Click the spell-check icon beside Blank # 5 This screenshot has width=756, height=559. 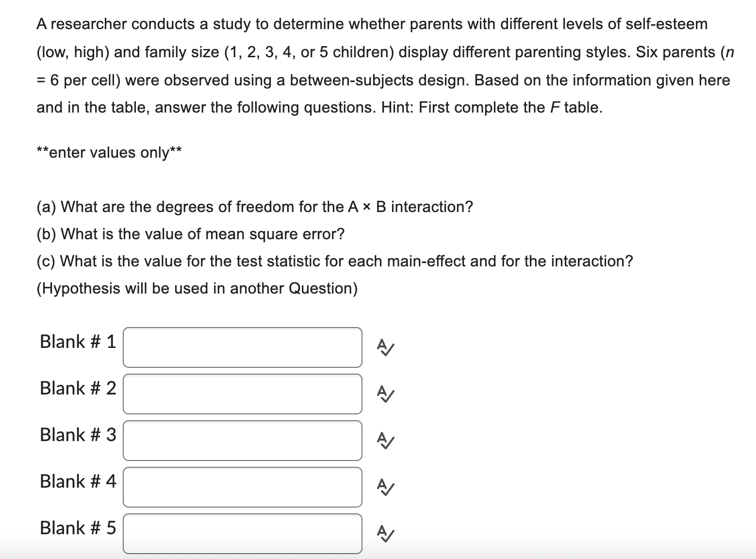point(386,534)
